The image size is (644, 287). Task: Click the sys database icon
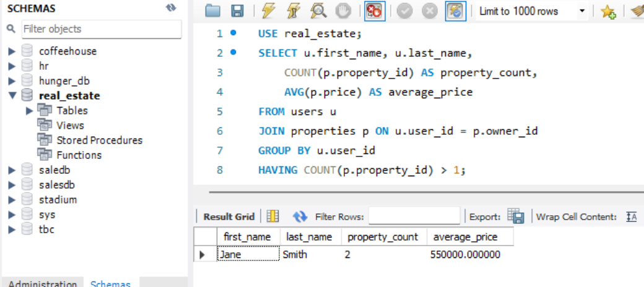click(27, 214)
